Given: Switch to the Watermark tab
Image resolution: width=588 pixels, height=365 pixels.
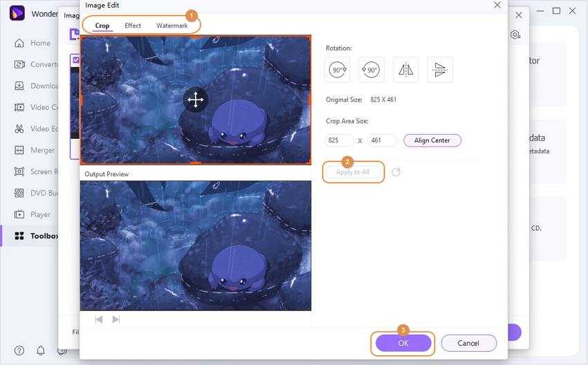Looking at the screenshot, I should coord(172,26).
